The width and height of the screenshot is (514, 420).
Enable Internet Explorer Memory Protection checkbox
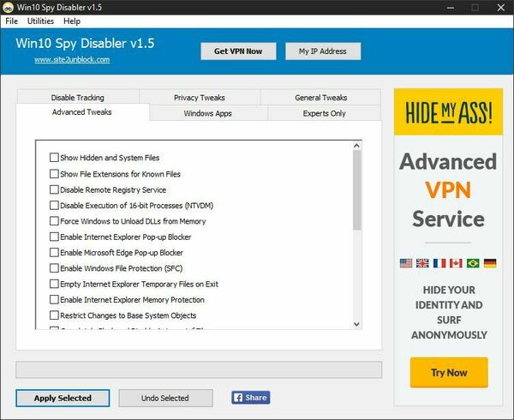pos(54,300)
